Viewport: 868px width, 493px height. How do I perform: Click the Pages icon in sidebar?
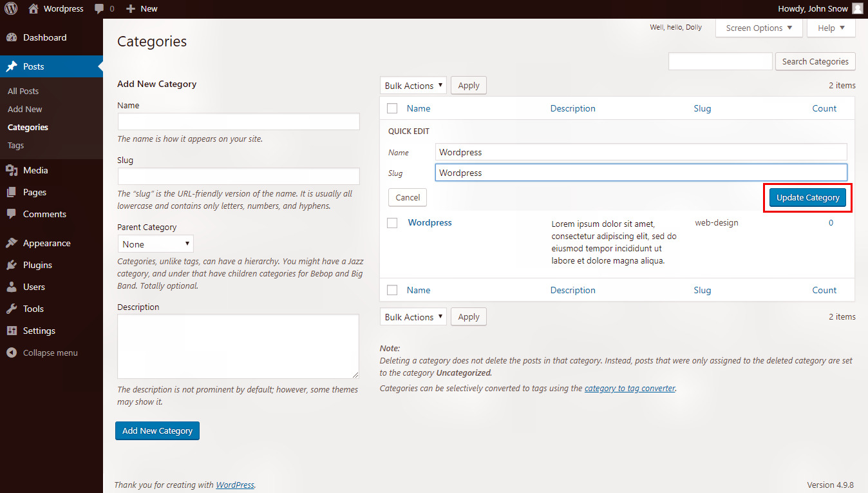12,192
